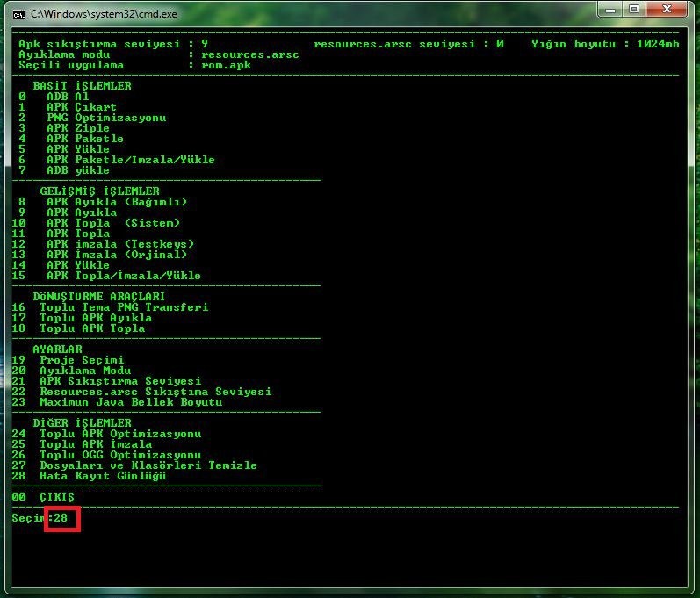
Task: Click the 'GELİŞMİŞ İŞLEMLER' heading
Action: pos(99,191)
